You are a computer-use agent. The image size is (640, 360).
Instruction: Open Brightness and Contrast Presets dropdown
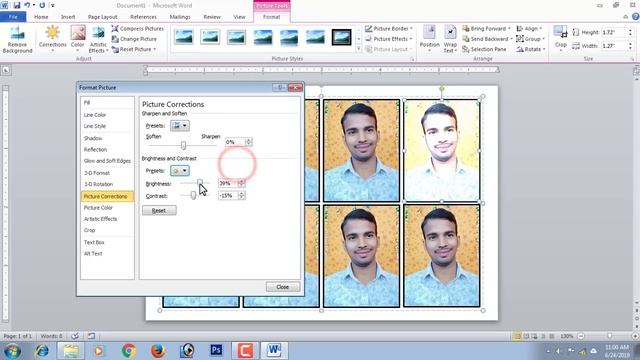180,171
